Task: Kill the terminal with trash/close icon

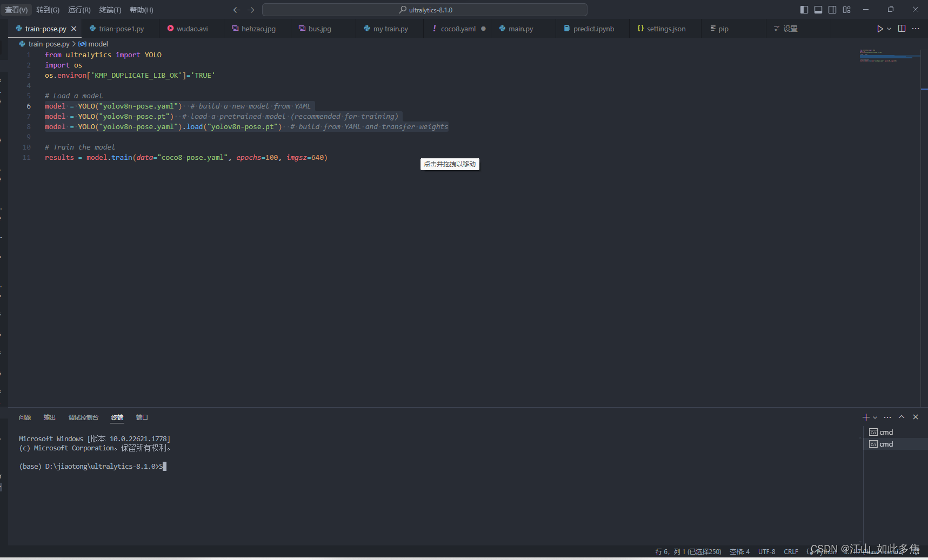Action: (916, 417)
